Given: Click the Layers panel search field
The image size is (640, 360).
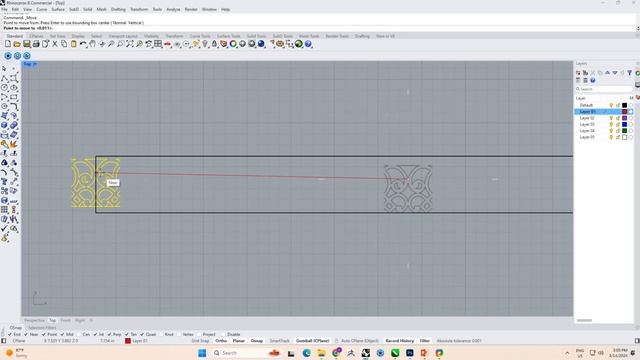Looking at the screenshot, I should [x=604, y=89].
